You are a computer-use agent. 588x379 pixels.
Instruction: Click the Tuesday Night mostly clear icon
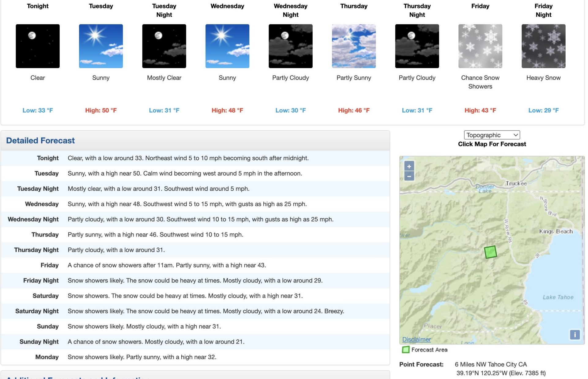164,46
